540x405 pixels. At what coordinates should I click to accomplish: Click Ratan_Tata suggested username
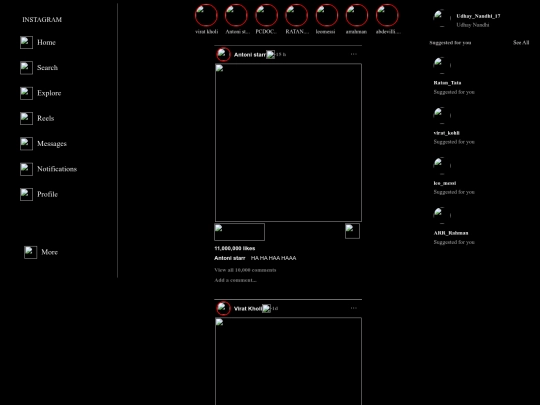coord(447,83)
